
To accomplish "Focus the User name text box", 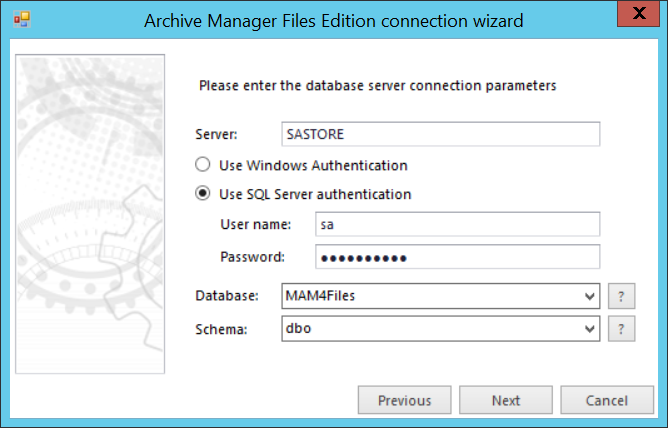I will (456, 225).
